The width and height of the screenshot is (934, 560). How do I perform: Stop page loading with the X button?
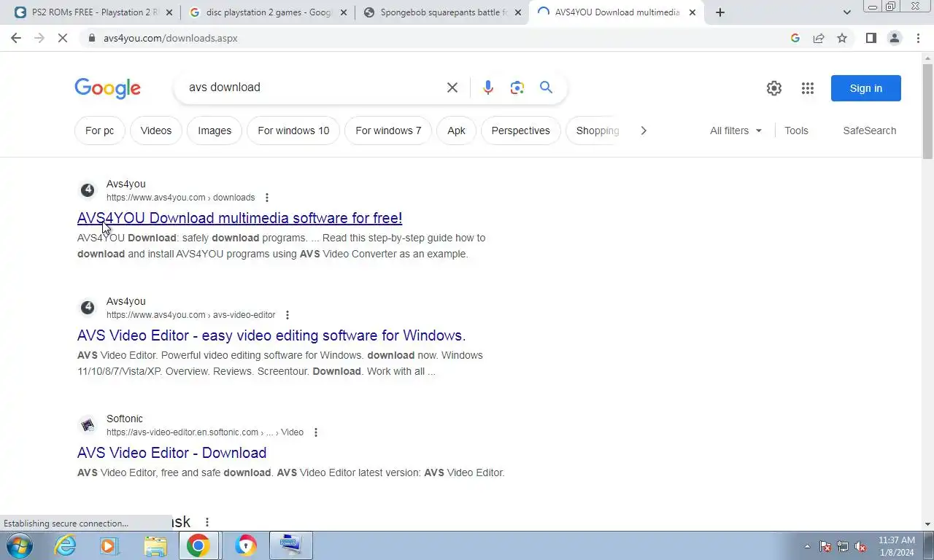63,38
